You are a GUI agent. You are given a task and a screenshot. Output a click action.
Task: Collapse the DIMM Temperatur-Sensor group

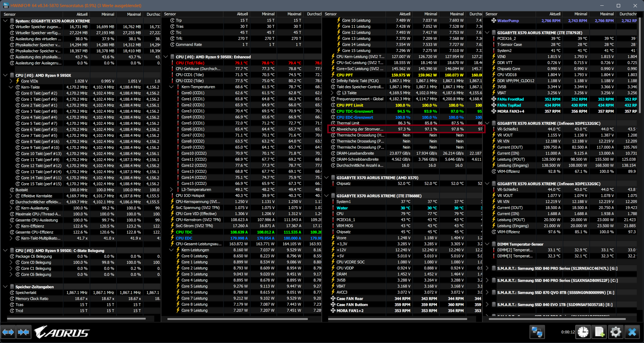tap(487, 244)
